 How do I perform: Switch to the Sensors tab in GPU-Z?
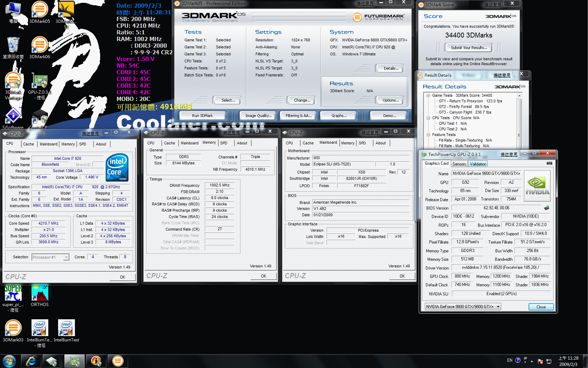[459, 164]
